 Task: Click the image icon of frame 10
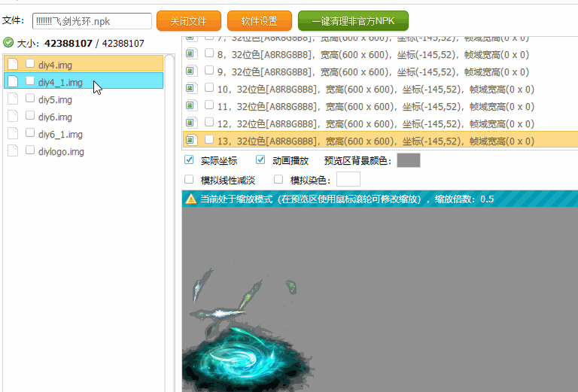click(x=190, y=89)
